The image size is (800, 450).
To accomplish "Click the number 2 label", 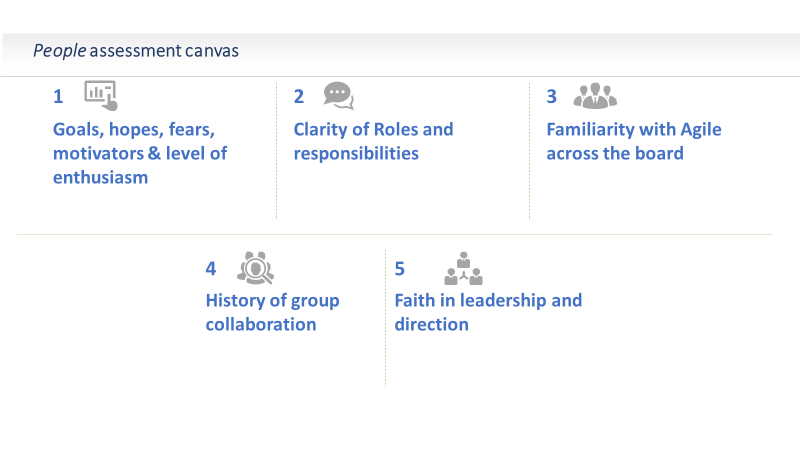I will [x=298, y=97].
